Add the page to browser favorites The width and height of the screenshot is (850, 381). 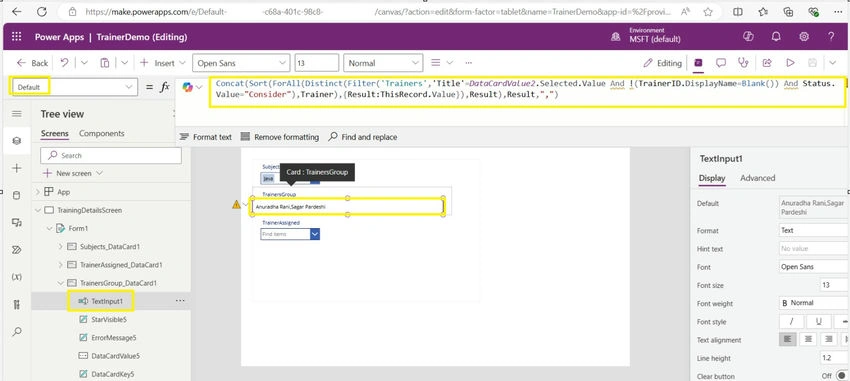[x=708, y=11]
